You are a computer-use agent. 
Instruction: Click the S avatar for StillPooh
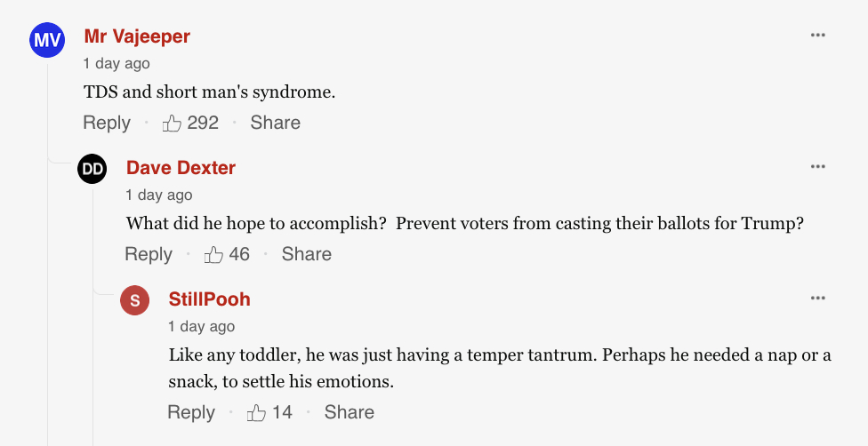tap(134, 300)
